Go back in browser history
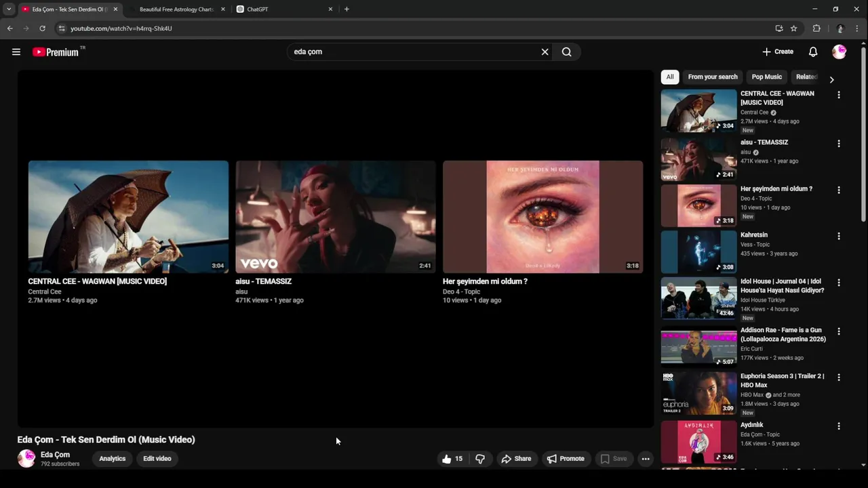Screen dimensions: 868x488 click(x=9, y=28)
